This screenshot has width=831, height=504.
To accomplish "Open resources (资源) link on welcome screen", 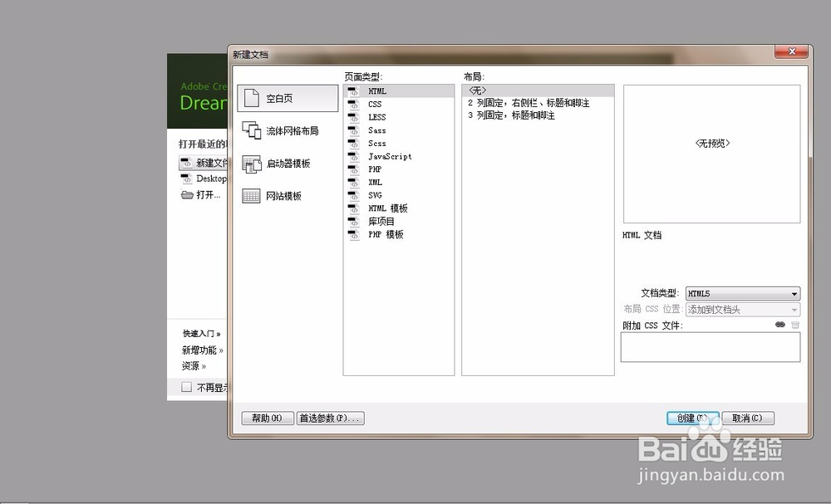I will click(x=194, y=366).
